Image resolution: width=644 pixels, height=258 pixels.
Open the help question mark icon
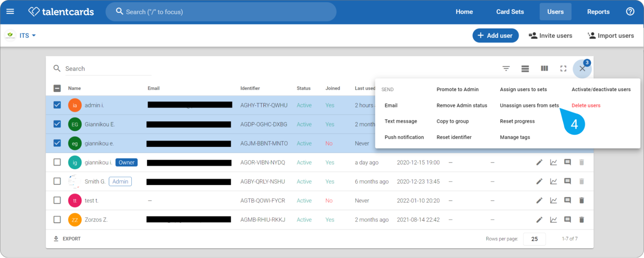630,12
